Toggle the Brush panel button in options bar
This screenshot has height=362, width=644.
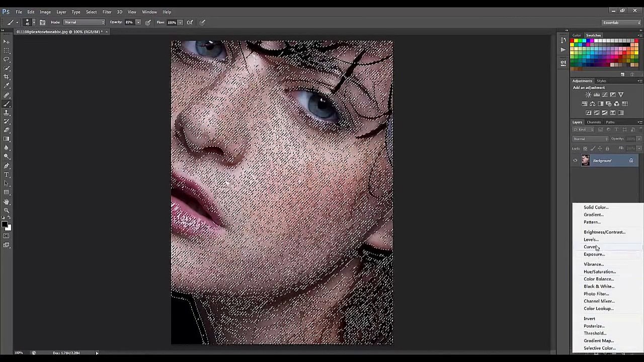coord(43,22)
